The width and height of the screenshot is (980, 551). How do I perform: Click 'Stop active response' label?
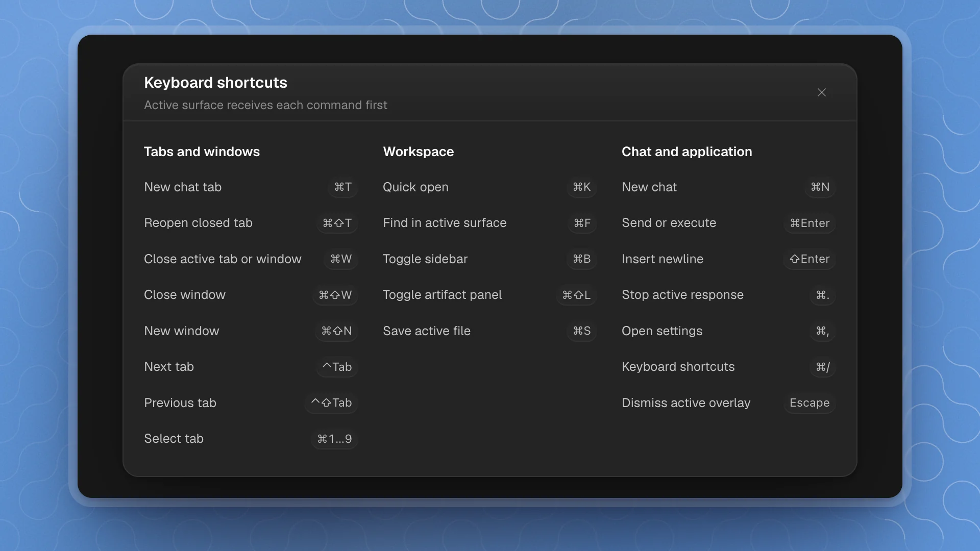pyautogui.click(x=682, y=295)
